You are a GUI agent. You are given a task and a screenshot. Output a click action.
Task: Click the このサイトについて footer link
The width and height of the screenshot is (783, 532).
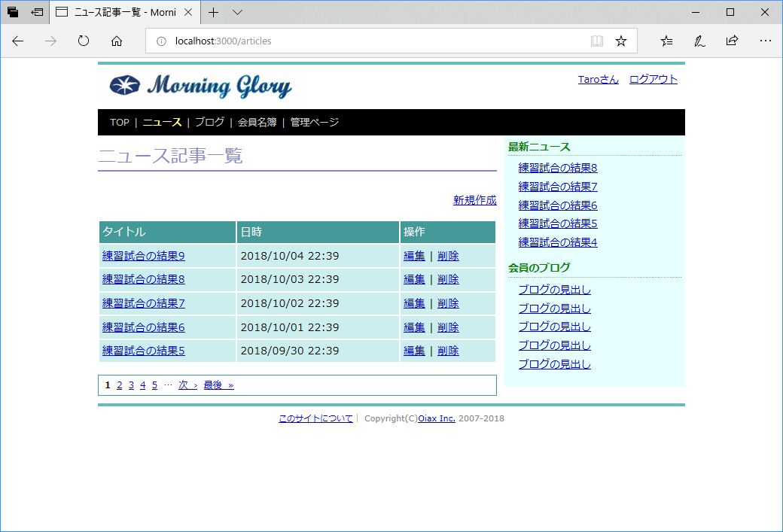(x=315, y=418)
